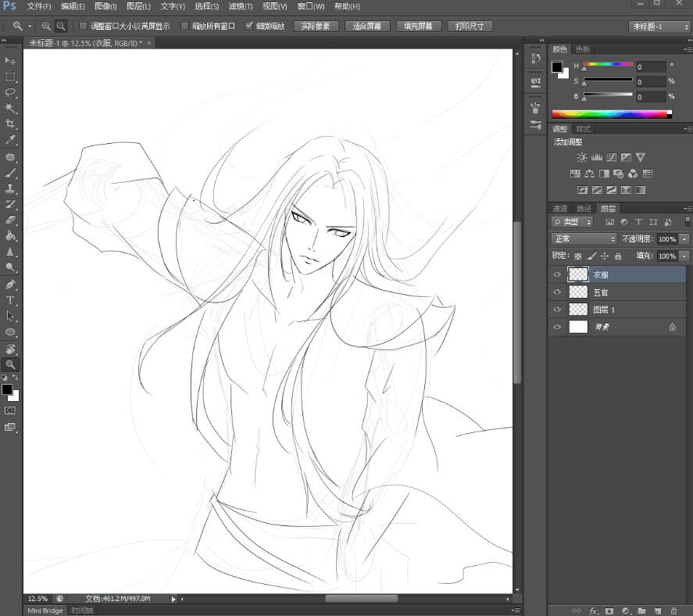Select the Magic Wand tool
The height and width of the screenshot is (616, 693).
(x=10, y=109)
